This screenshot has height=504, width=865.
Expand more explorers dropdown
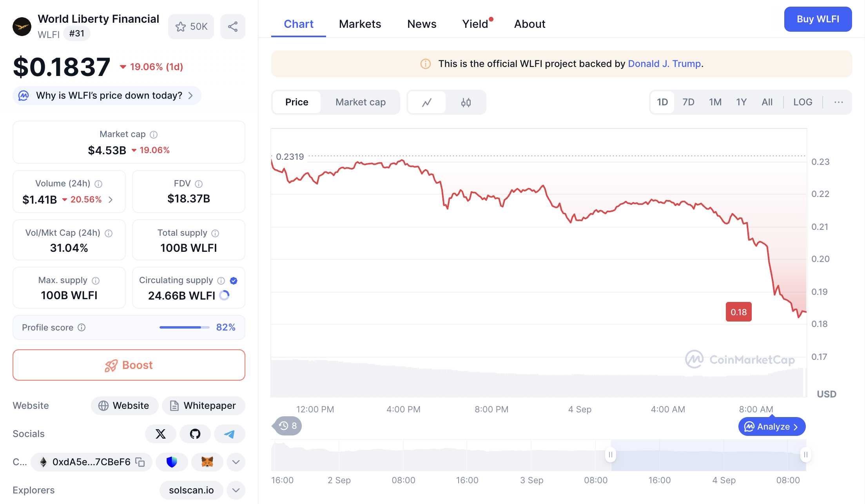[236, 490]
